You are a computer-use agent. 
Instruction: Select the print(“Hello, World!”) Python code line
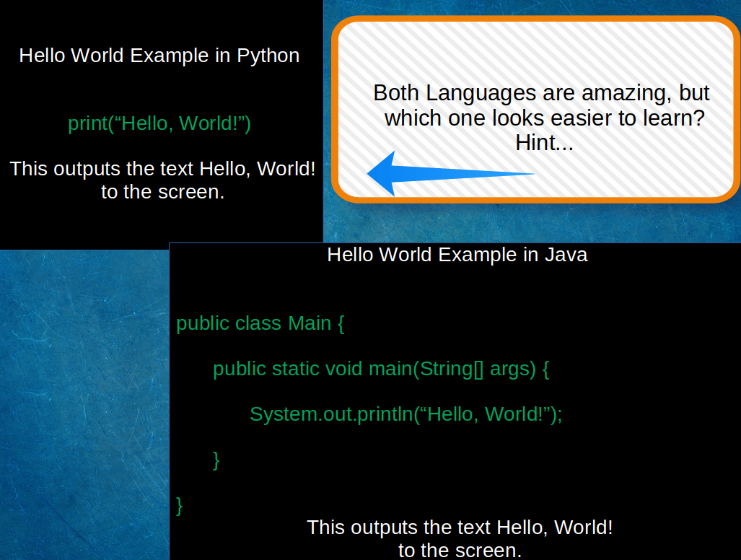[x=159, y=123]
